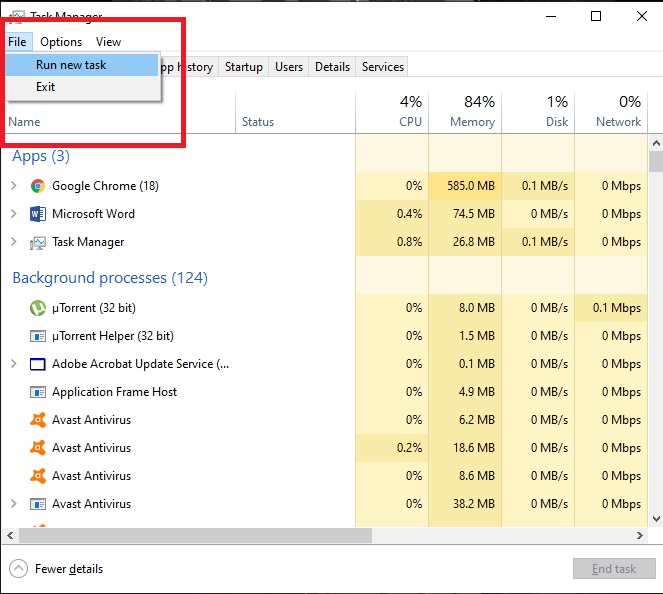
Task: Click the Adobe Acrobat Update Service icon
Action: [38, 364]
